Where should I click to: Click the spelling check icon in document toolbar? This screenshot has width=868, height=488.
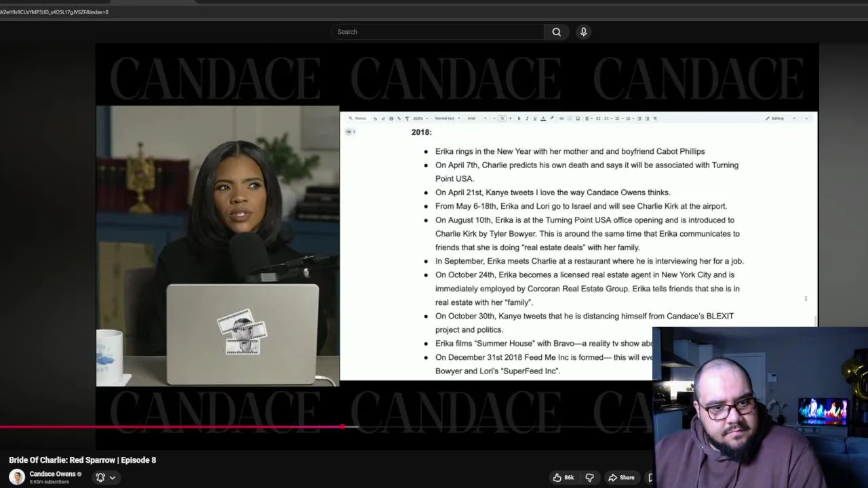tap(399, 119)
